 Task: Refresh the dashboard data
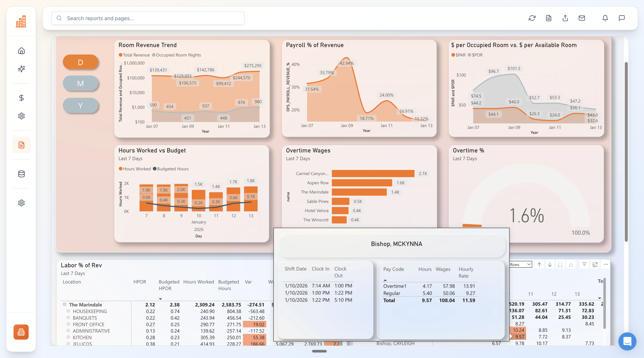[x=532, y=18]
